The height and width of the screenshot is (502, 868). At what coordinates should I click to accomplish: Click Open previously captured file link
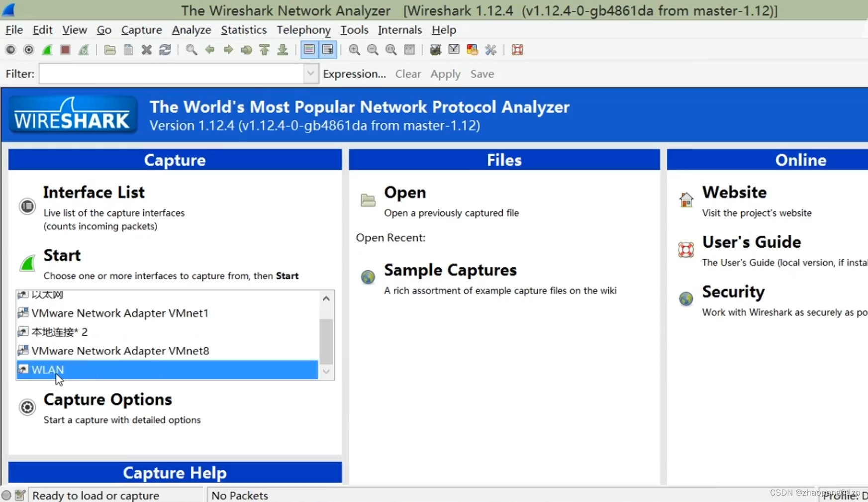[x=405, y=193]
